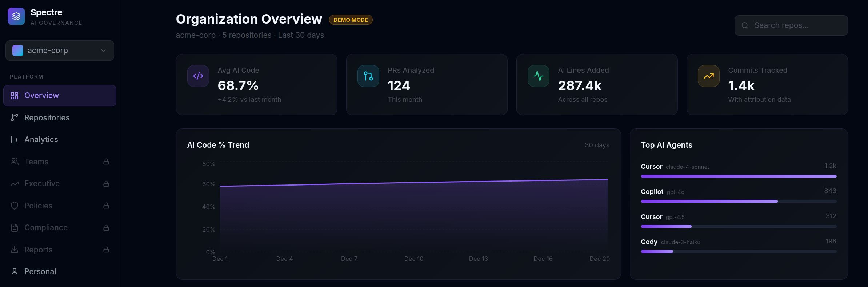Open Reports in the sidebar
The image size is (868, 287).
60,250
